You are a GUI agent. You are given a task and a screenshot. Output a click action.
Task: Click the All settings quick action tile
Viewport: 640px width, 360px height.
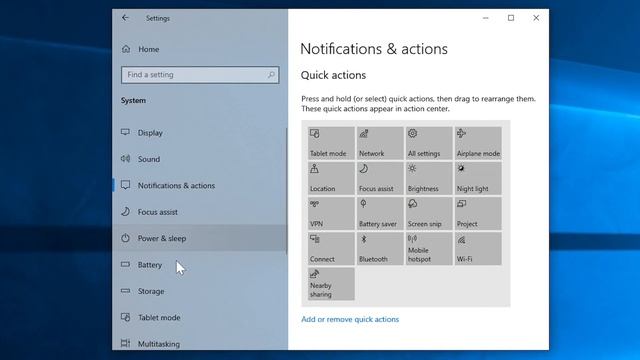pyautogui.click(x=429, y=143)
